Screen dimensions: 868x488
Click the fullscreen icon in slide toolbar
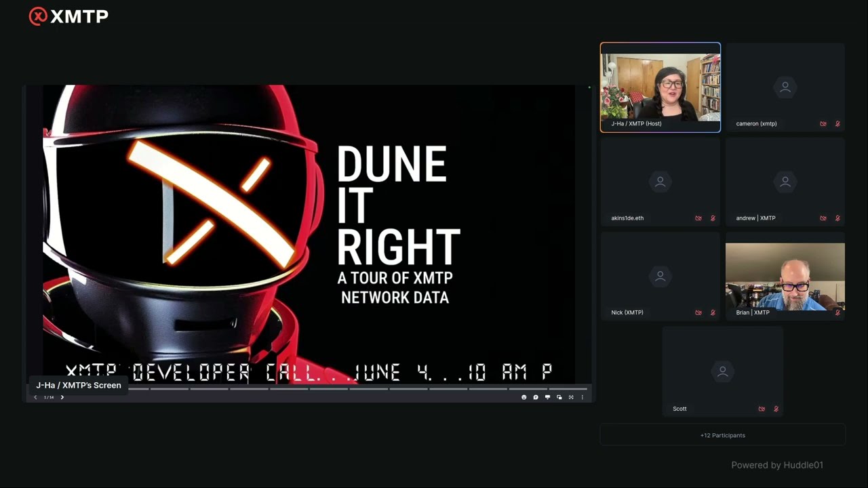571,397
